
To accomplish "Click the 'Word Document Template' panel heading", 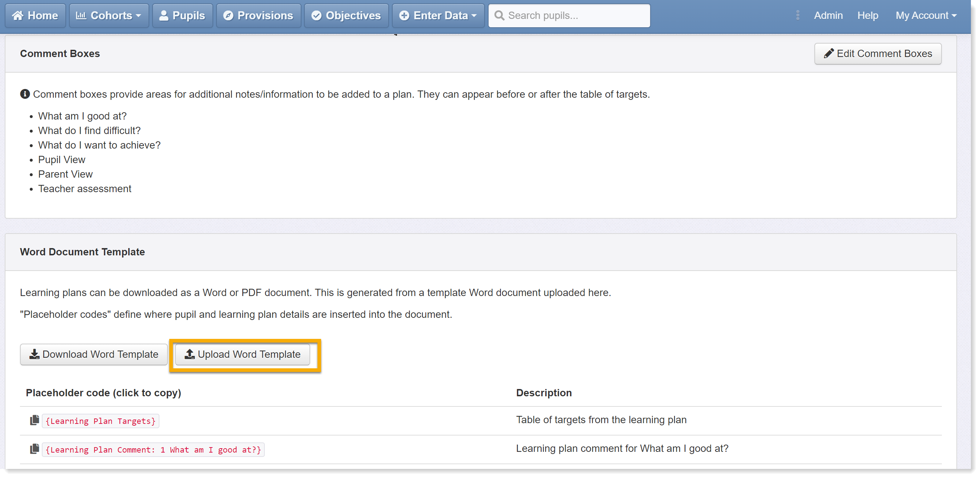I will [82, 252].
